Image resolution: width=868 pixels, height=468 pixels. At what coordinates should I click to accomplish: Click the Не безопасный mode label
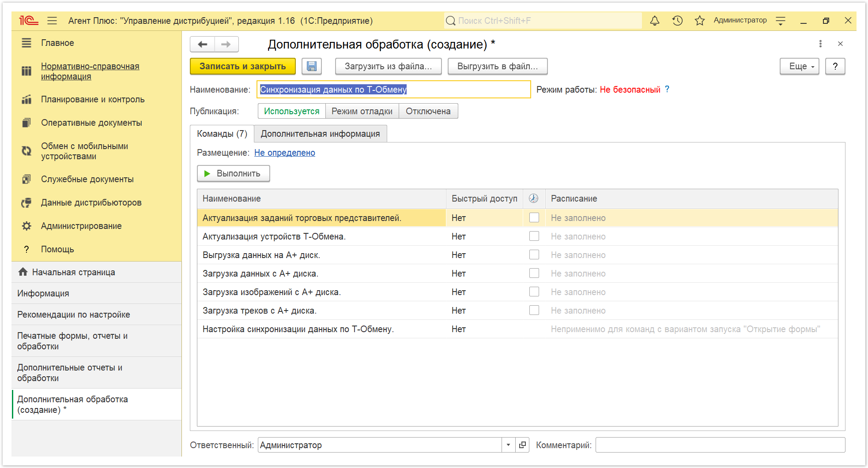click(630, 90)
